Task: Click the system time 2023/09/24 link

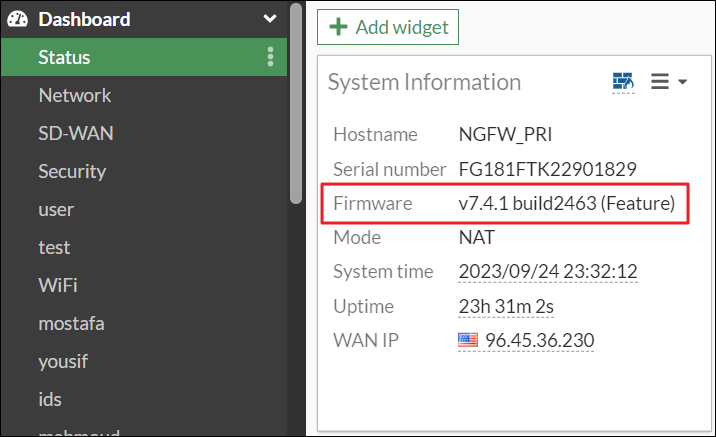Action: [x=548, y=271]
